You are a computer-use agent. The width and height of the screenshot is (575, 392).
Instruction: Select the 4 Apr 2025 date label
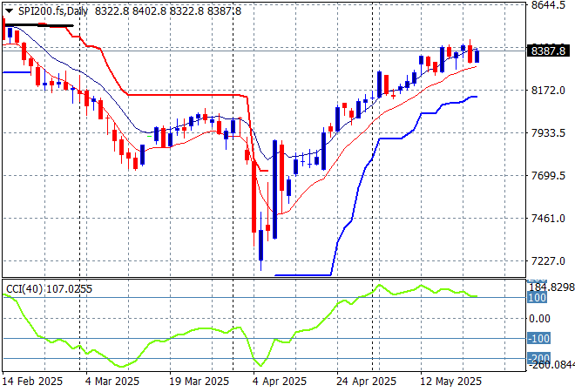pyautogui.click(x=280, y=382)
